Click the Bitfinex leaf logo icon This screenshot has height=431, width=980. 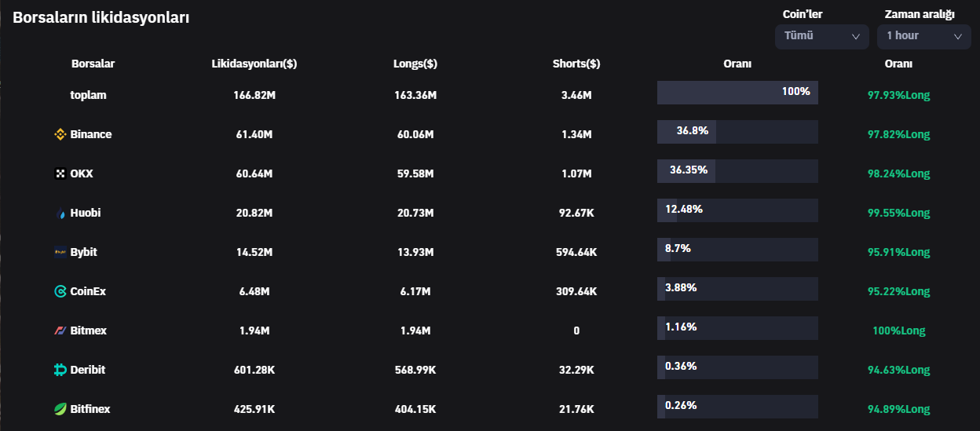pos(60,409)
